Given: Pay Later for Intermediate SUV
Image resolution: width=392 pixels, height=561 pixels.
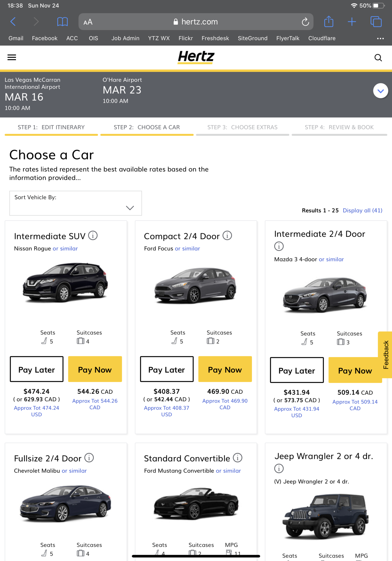Looking at the screenshot, I should click(x=36, y=369).
